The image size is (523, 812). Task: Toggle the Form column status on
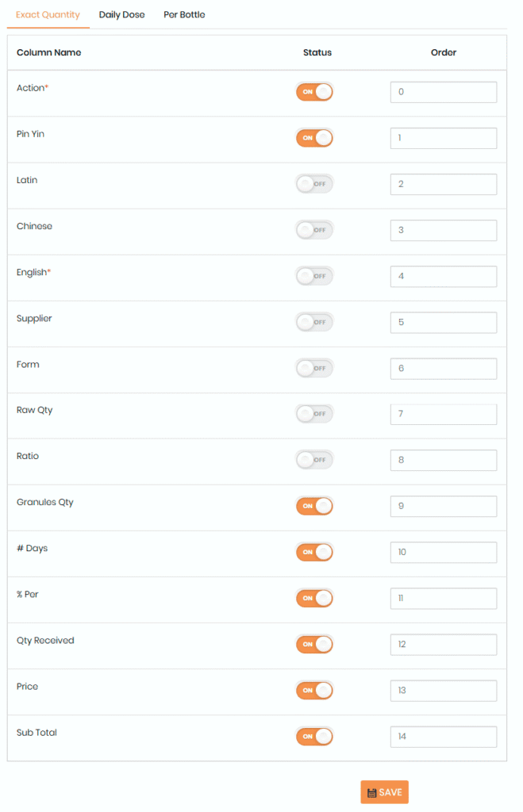tap(314, 368)
